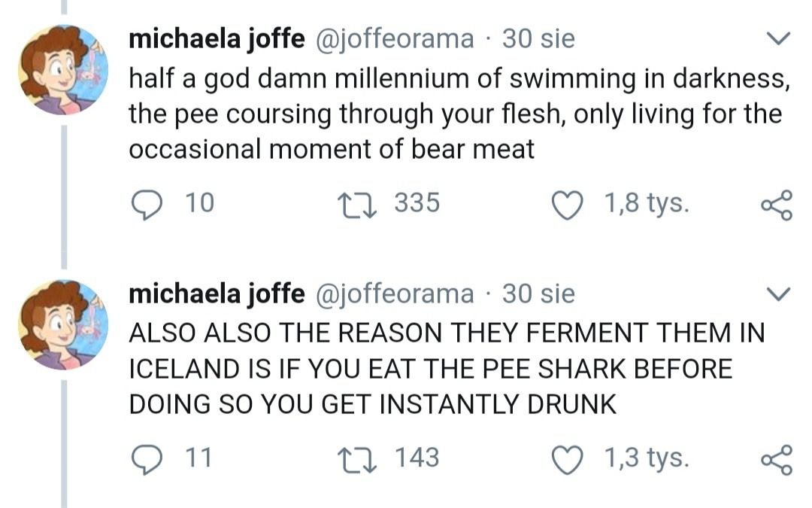This screenshot has height=508, width=812.
Task: Open the first tweet's 30 sie timestamp
Action: click(x=538, y=39)
